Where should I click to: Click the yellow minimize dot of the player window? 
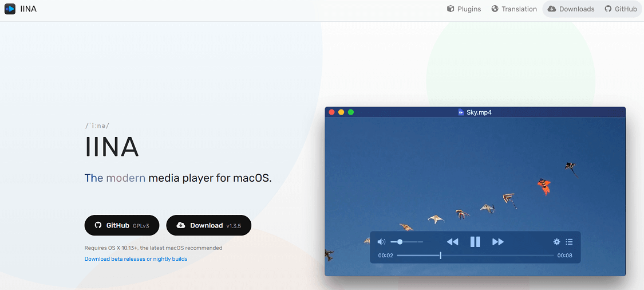[x=341, y=112]
